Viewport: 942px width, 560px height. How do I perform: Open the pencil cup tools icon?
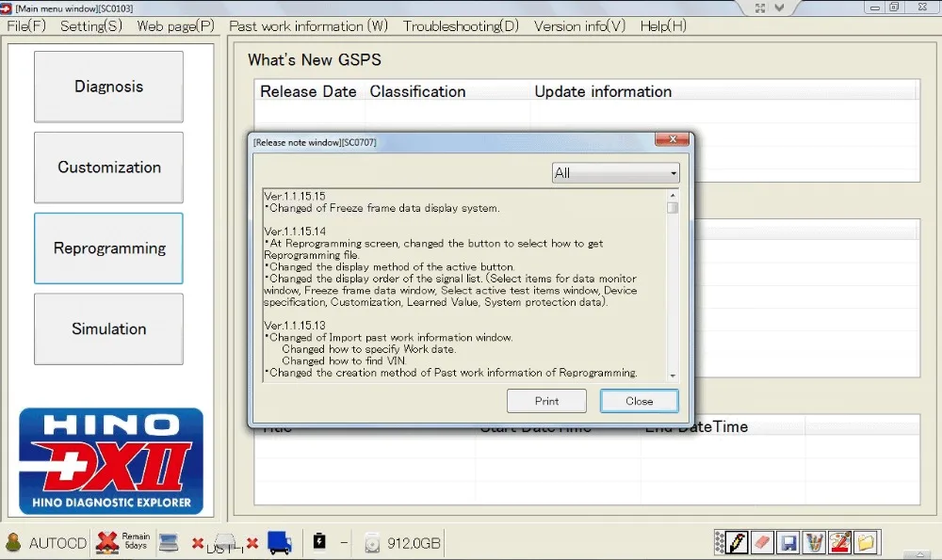point(814,543)
